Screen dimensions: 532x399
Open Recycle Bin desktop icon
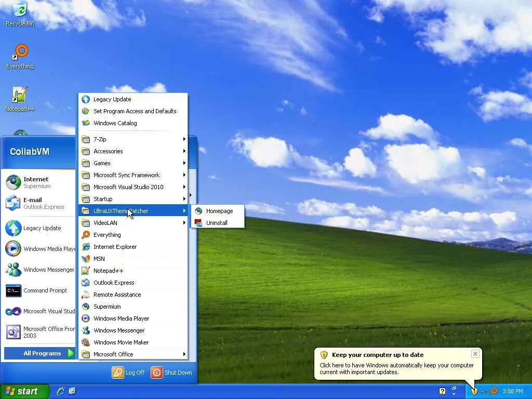20,14
